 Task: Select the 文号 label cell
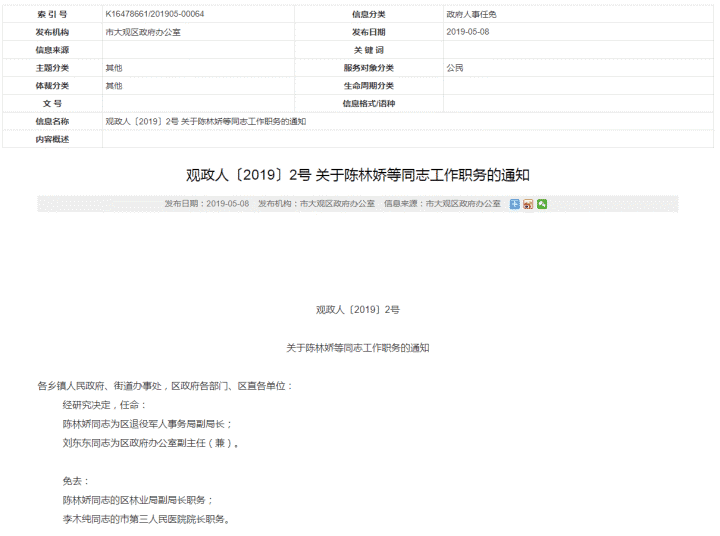tap(52, 104)
